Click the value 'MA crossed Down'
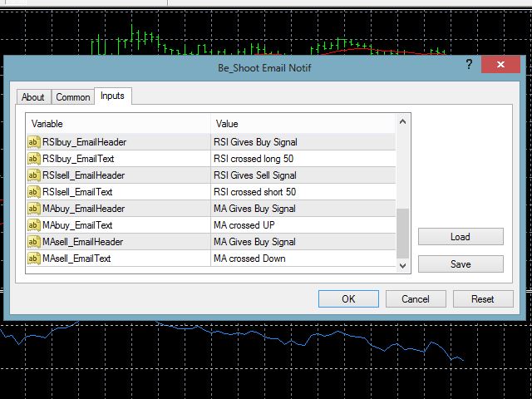The height and width of the screenshot is (399, 532). [249, 259]
